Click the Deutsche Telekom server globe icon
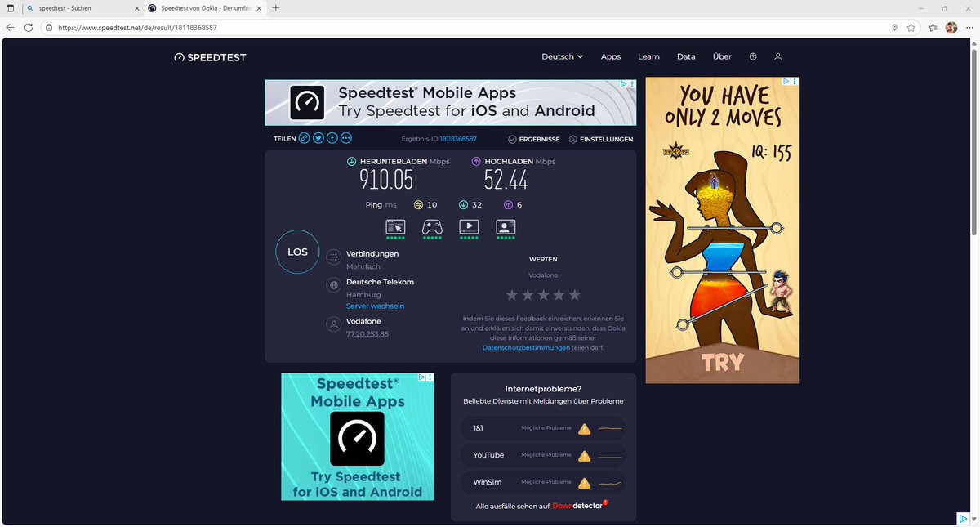The width and height of the screenshot is (980, 527). (333, 285)
